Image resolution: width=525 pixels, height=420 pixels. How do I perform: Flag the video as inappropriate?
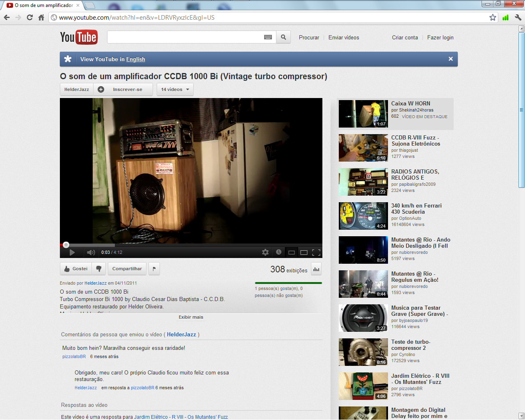click(154, 269)
